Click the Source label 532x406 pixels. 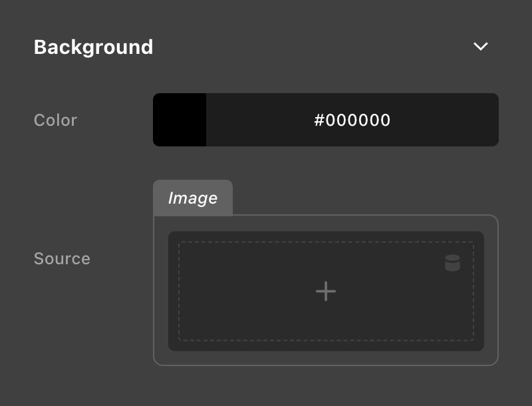pyautogui.click(x=62, y=259)
